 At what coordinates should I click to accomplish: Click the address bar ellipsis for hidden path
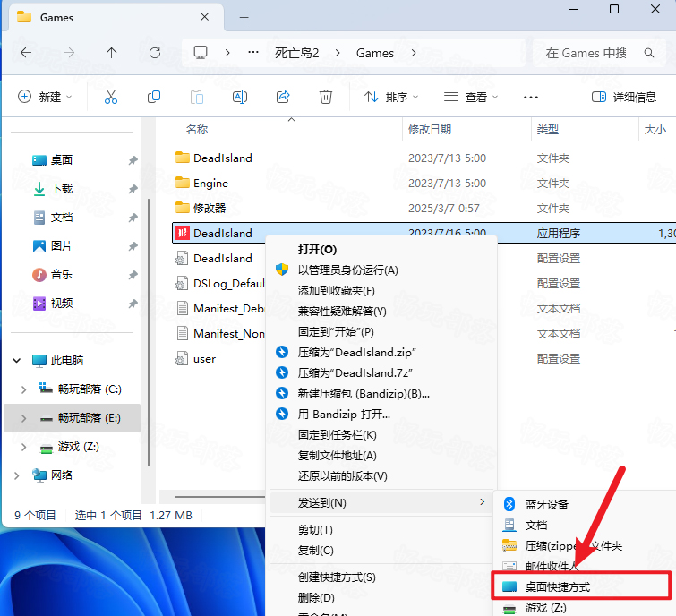click(253, 52)
